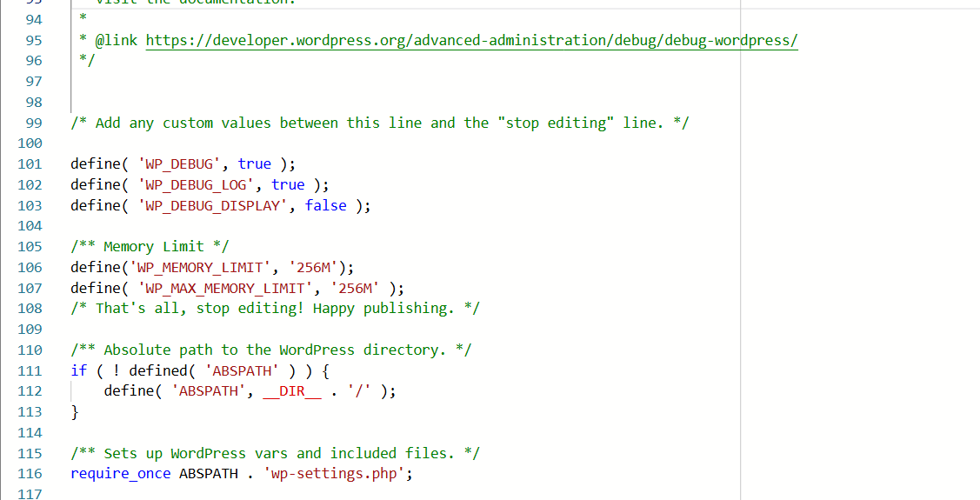Click the @link tag on line 95
This screenshot has height=500, width=980.
[117, 41]
